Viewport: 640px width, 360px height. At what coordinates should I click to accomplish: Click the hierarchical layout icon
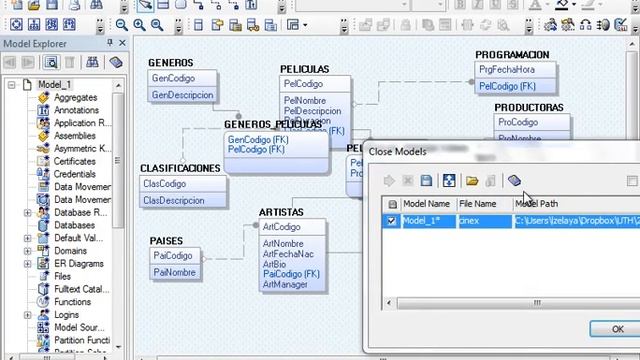coord(34,24)
